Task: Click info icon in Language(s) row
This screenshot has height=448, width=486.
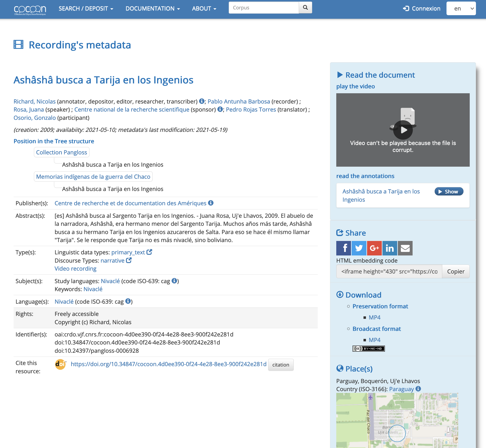Action: pyautogui.click(x=128, y=301)
